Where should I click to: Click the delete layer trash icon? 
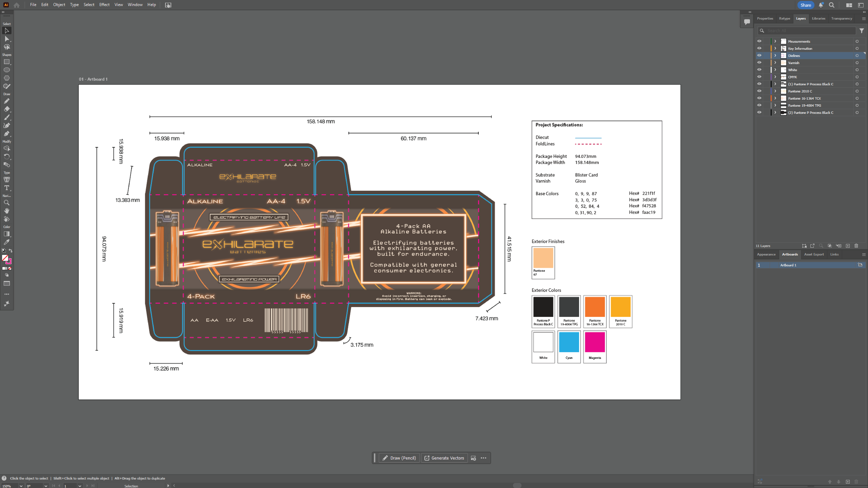coord(856,246)
